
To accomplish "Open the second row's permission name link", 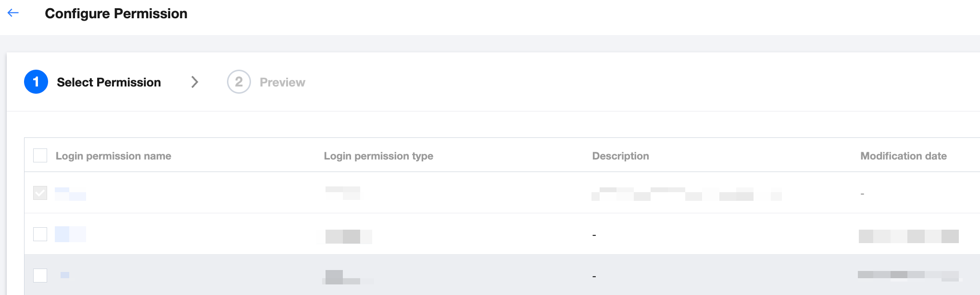I will point(70,234).
